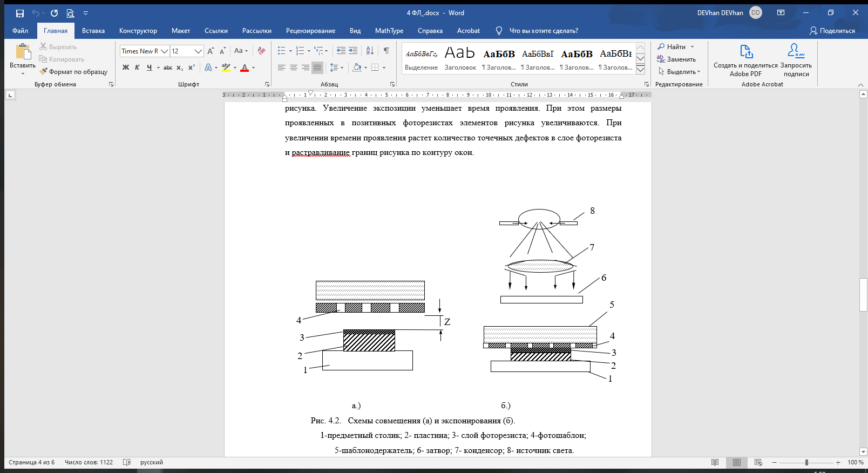The image size is (868, 473).
Task: Expand the Styles gallery with the More arrow
Action: click(x=641, y=69)
